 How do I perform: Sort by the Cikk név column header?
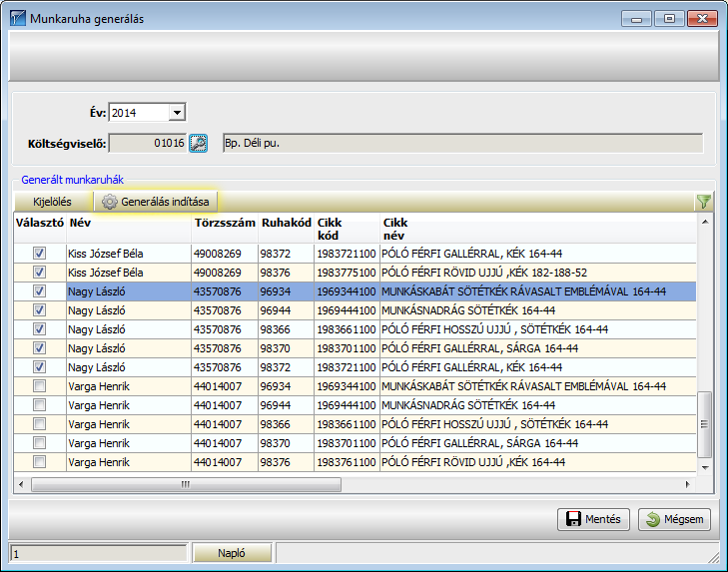click(x=538, y=229)
